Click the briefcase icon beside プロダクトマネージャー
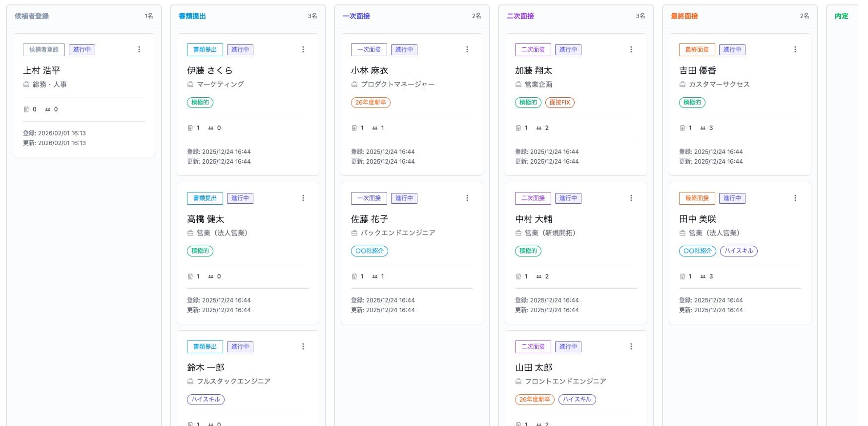Viewport: 868px width, 426px height. [x=354, y=84]
